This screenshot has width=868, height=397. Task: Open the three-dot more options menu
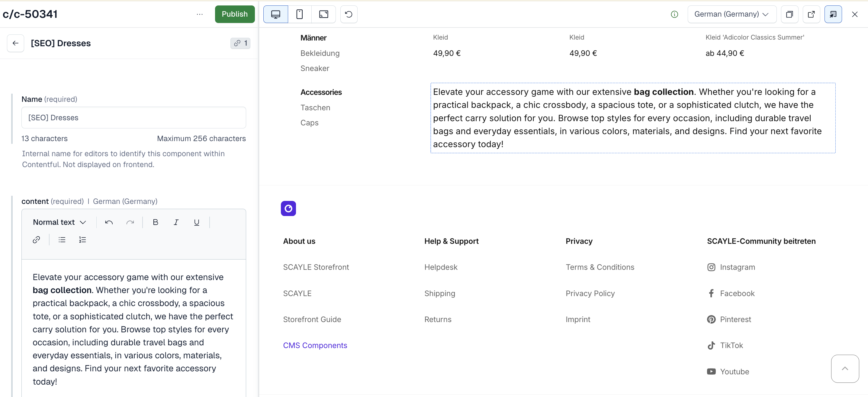(199, 14)
